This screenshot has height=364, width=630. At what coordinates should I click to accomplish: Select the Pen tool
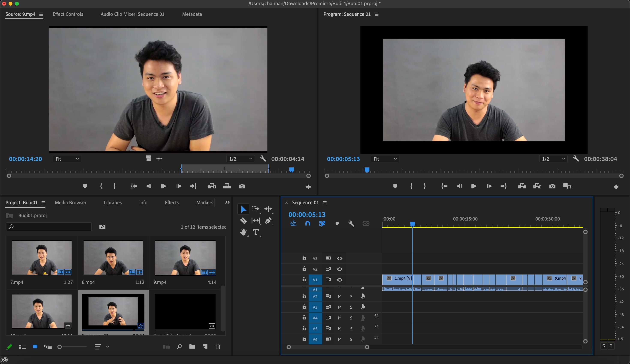click(268, 221)
